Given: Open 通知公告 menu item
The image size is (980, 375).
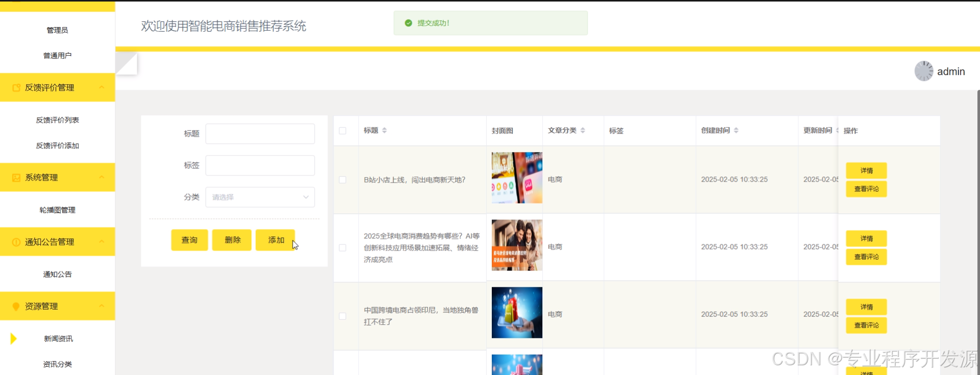Looking at the screenshot, I should pyautogui.click(x=57, y=274).
